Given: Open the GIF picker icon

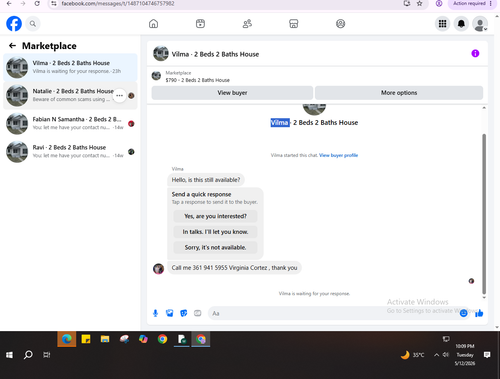Looking at the screenshot, I should [198, 313].
